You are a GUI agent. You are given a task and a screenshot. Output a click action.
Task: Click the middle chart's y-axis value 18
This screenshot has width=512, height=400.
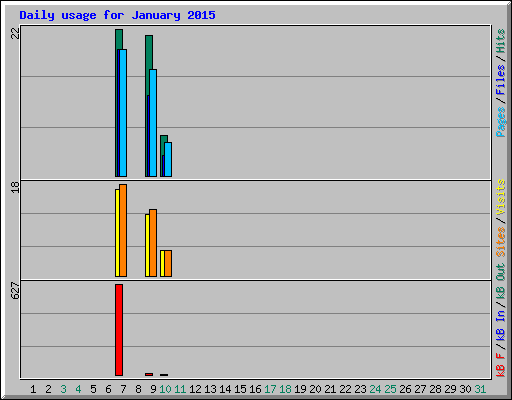[x=15, y=187]
